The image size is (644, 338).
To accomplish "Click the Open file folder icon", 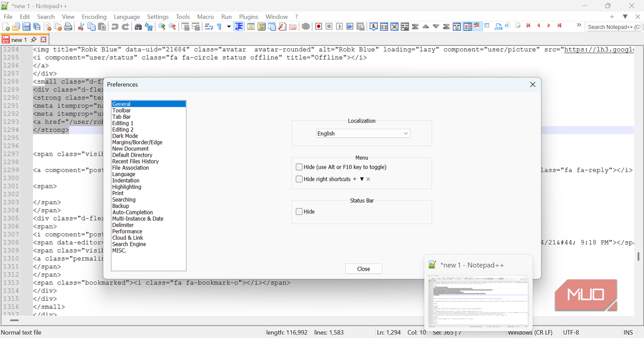I will [16, 27].
